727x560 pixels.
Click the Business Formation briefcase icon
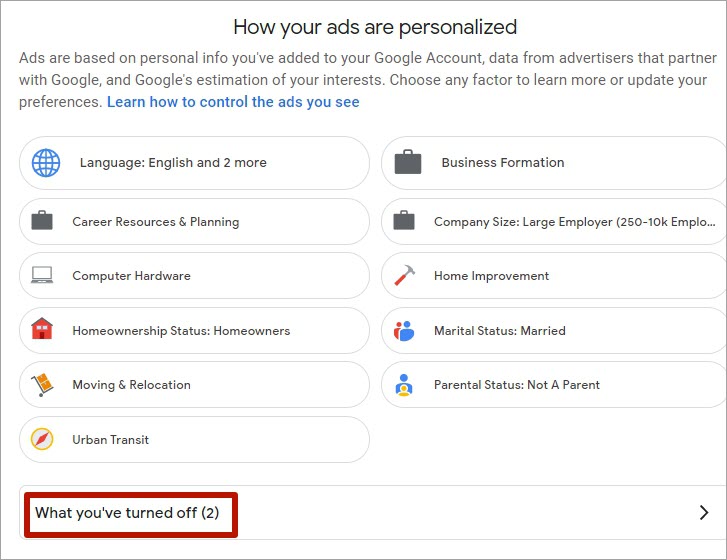pyautogui.click(x=408, y=162)
